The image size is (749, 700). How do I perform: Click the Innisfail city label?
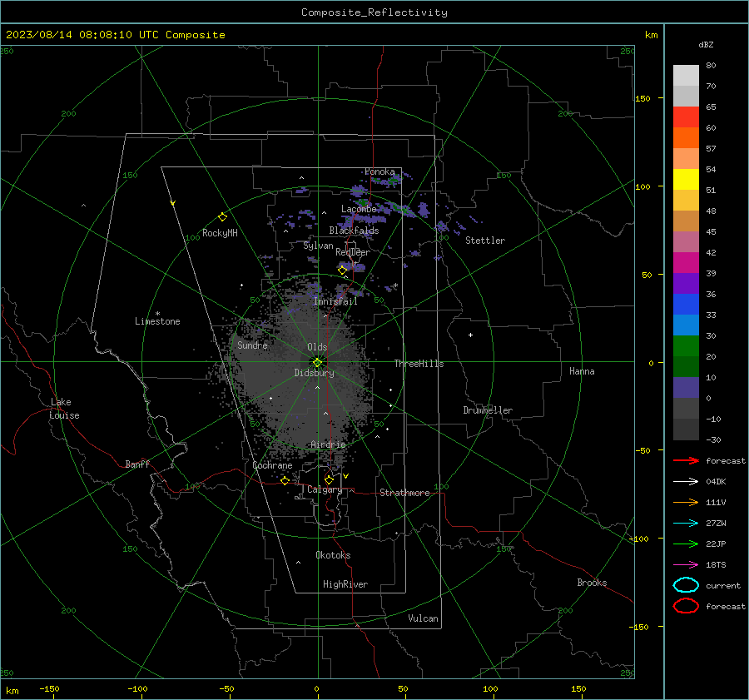[x=335, y=301]
